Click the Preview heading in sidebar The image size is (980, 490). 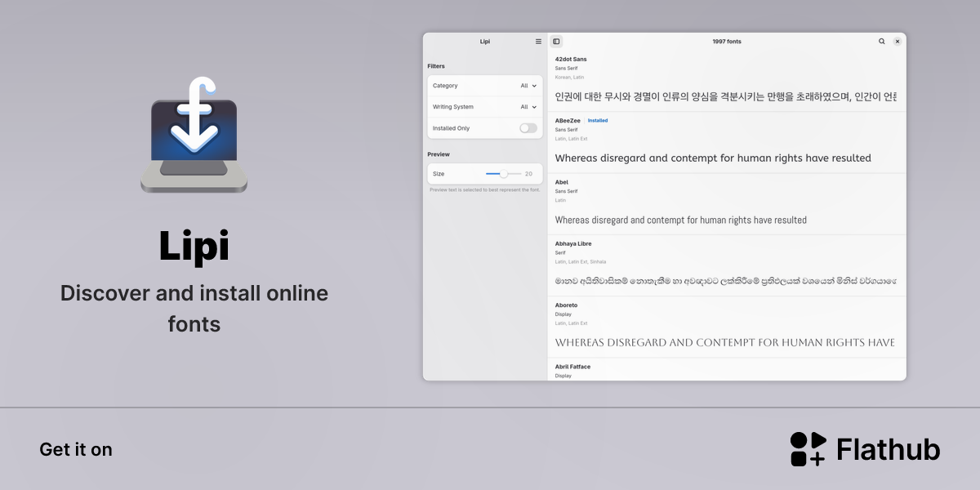coord(439,154)
